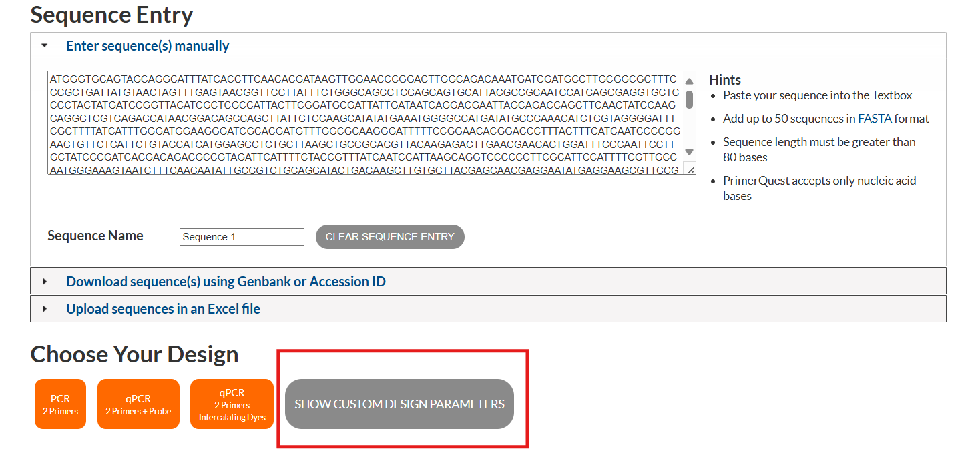The width and height of the screenshot is (980, 465).
Task: Click the sequence box scrollbar thumb
Action: pyautogui.click(x=690, y=99)
